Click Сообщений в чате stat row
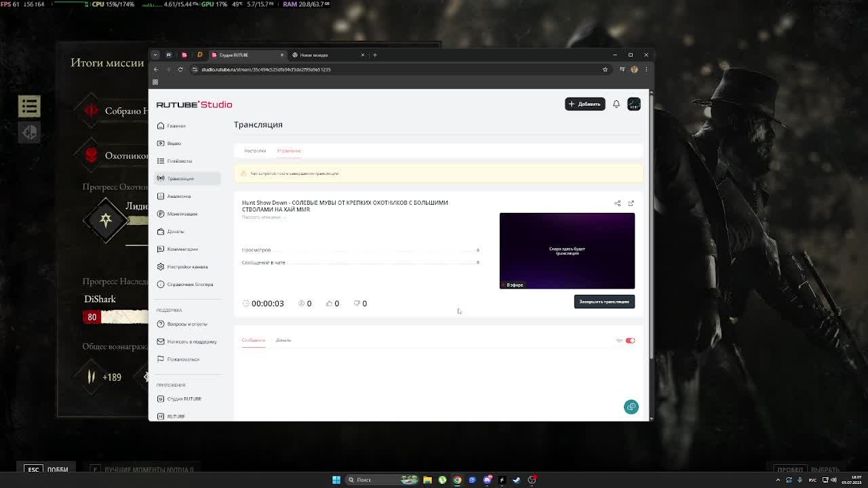 click(361, 262)
